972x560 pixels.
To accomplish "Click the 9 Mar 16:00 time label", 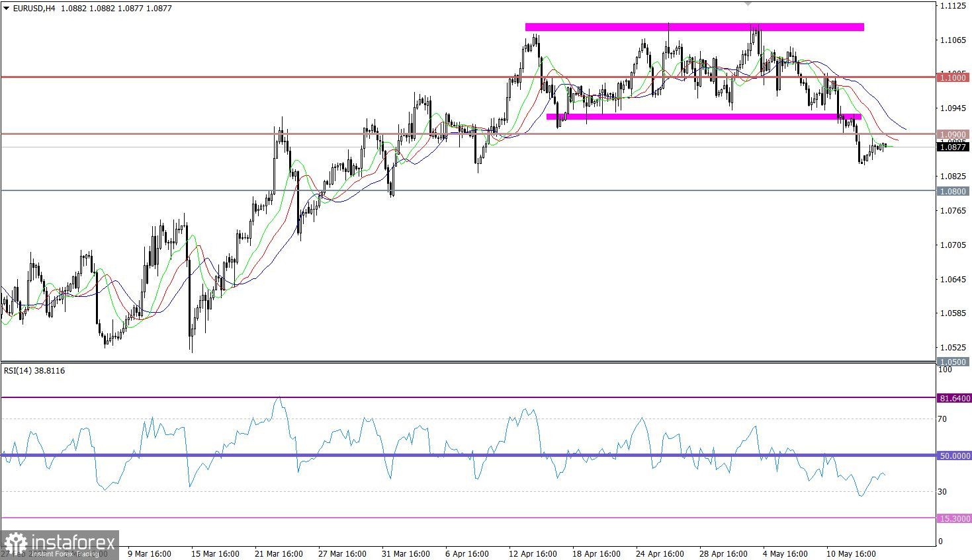I will point(150,553).
